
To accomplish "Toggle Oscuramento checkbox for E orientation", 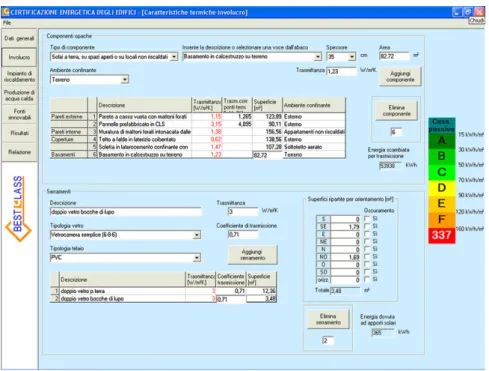I will coord(367,234).
